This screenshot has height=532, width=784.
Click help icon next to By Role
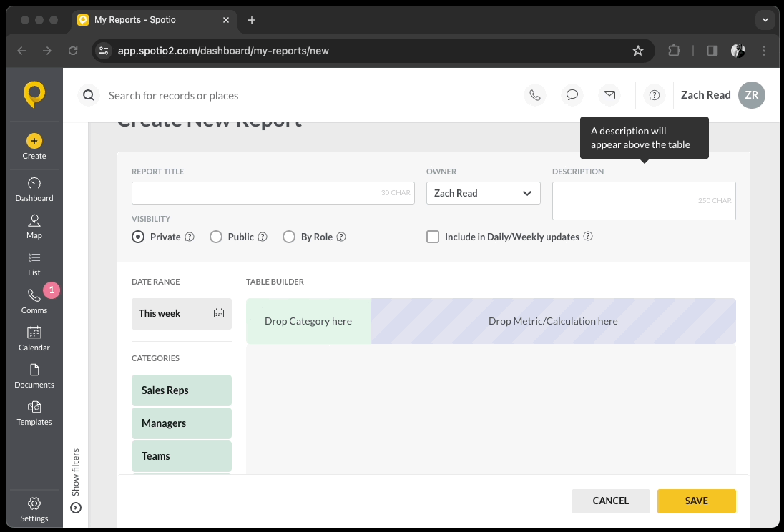coord(341,237)
